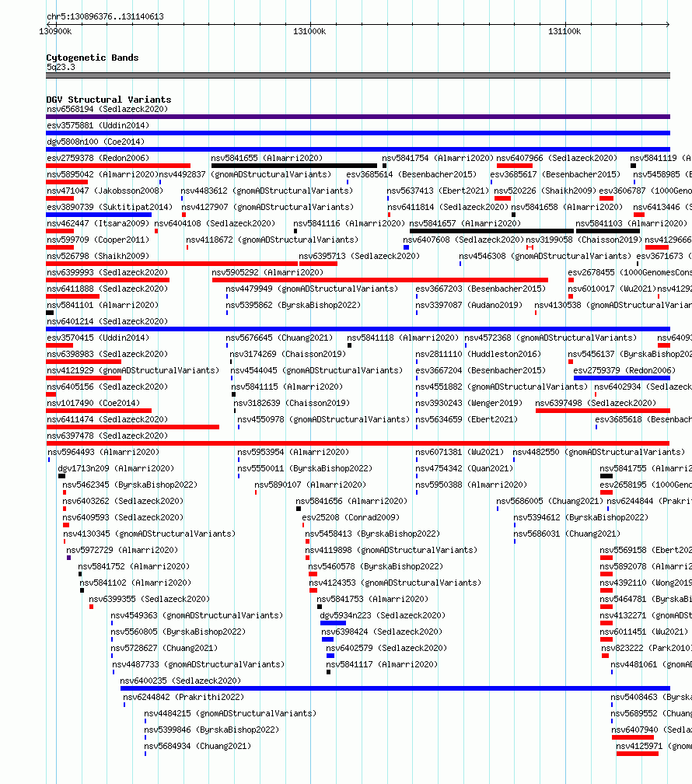Viewport: 692px width, 784px height.
Task: Open esv2759378 (Redon2006) near the top
Action: click(x=98, y=158)
